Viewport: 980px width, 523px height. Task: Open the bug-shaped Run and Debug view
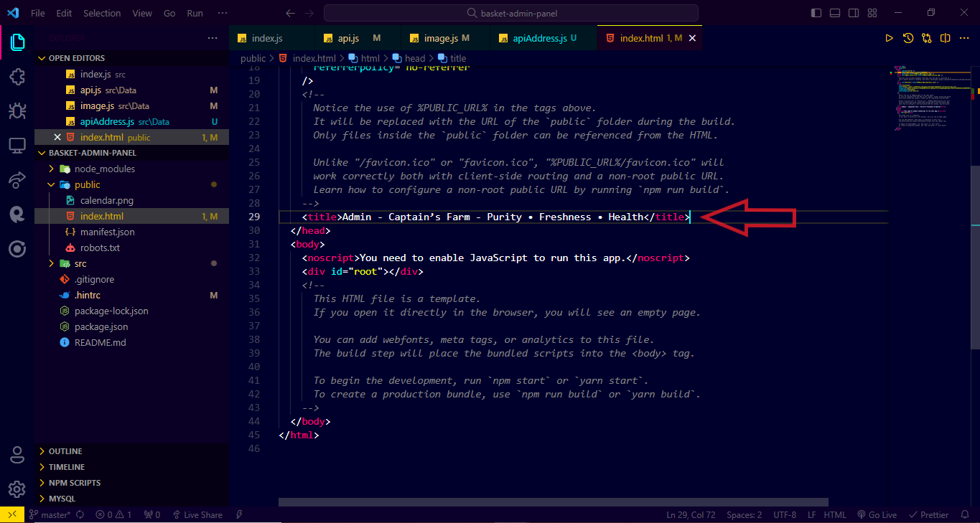pyautogui.click(x=17, y=111)
